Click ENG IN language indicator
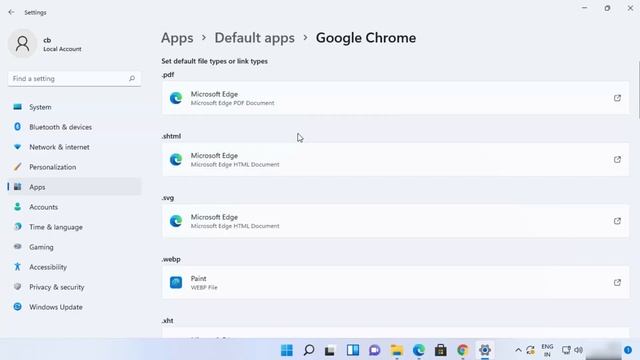 click(547, 350)
